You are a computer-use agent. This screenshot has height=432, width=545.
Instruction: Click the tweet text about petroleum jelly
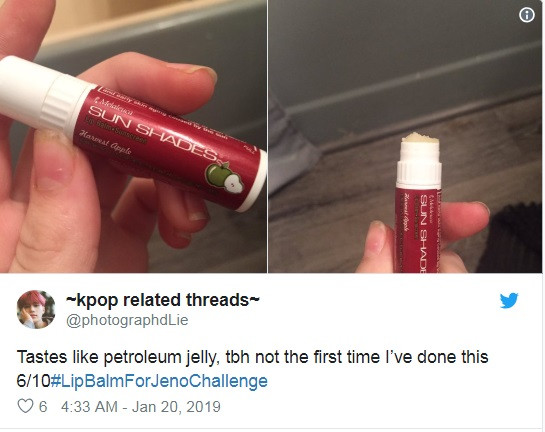pyautogui.click(x=252, y=357)
